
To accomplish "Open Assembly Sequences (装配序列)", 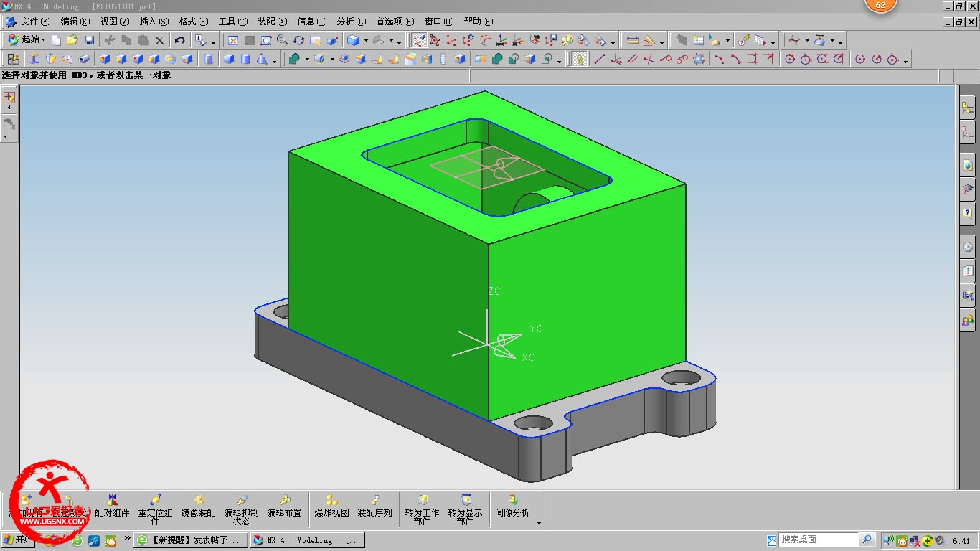I will tap(374, 507).
